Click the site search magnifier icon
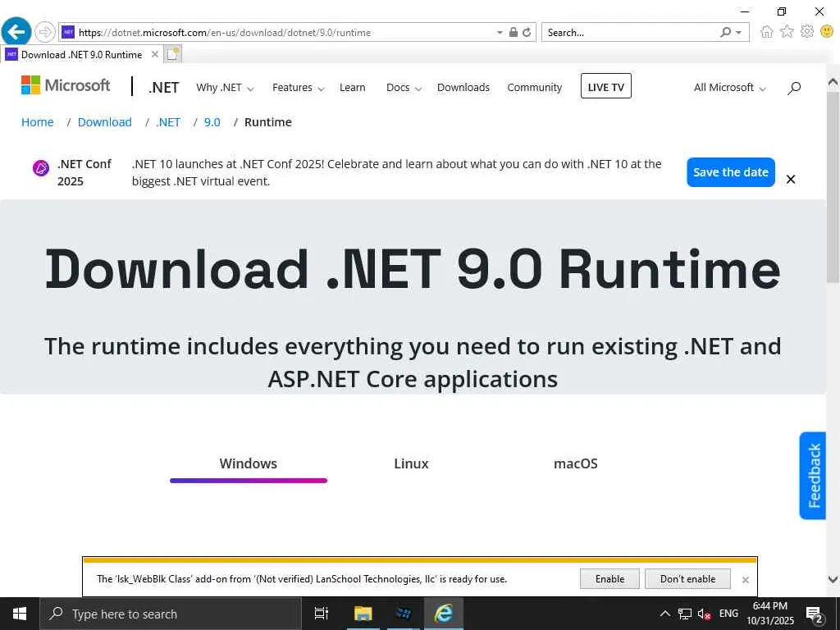 [x=794, y=88]
